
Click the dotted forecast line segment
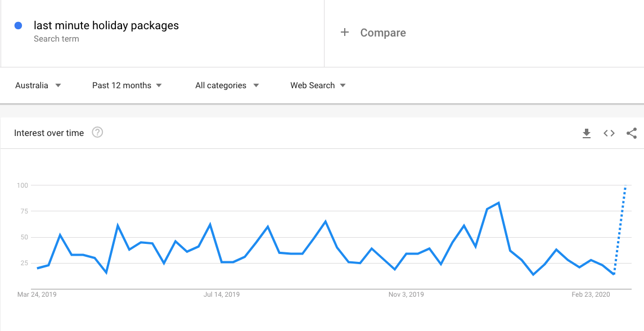(x=620, y=230)
